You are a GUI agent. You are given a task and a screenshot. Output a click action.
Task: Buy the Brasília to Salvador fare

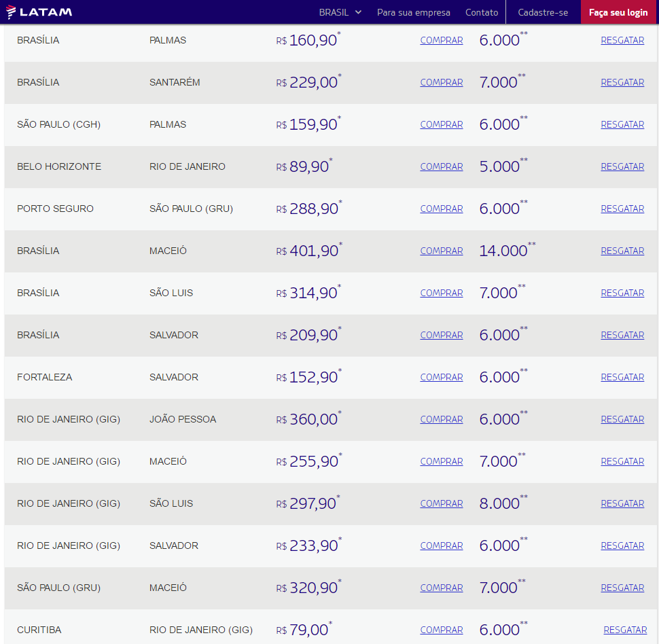tap(442, 335)
